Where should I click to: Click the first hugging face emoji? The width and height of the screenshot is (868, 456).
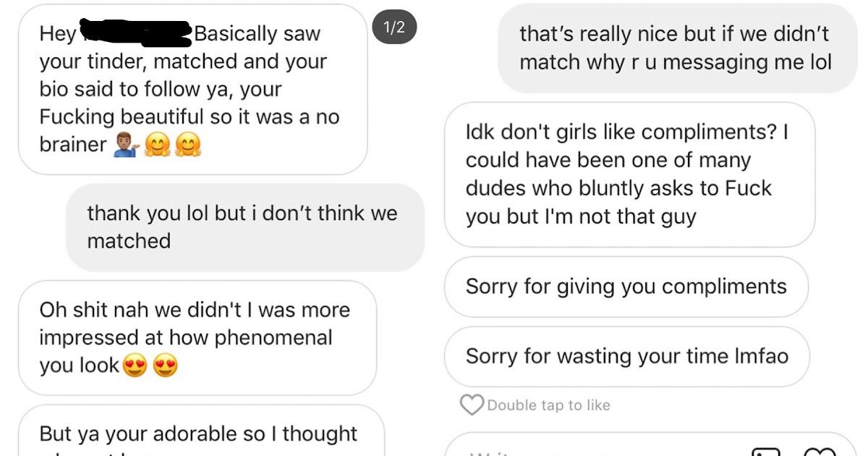tap(157, 145)
